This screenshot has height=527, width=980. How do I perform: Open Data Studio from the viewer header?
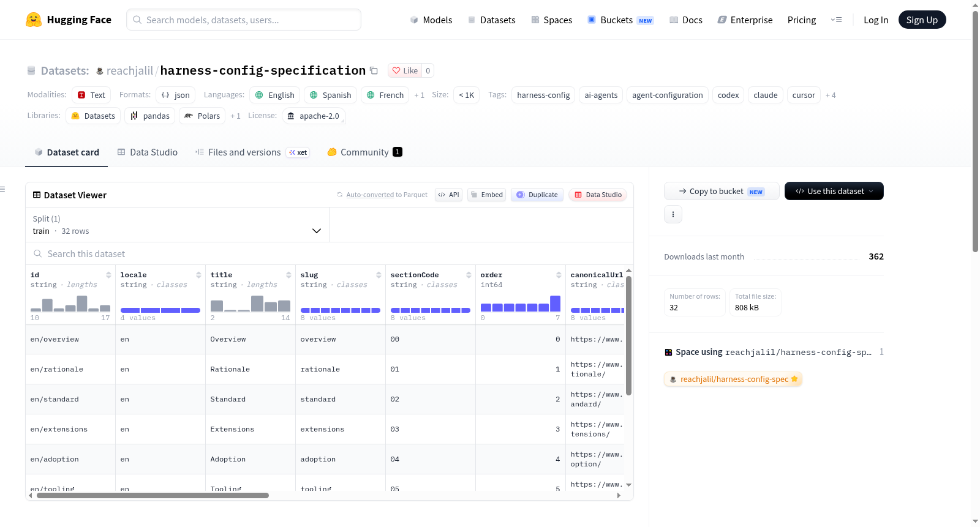(598, 195)
